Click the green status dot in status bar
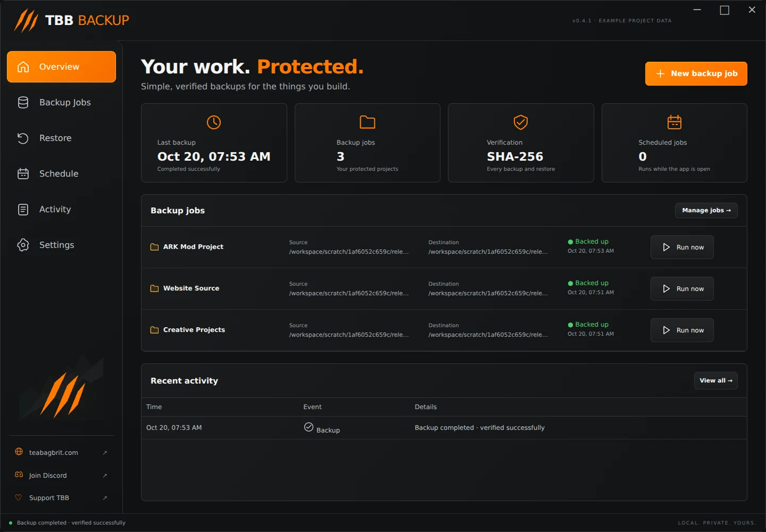766x532 pixels. [11, 523]
